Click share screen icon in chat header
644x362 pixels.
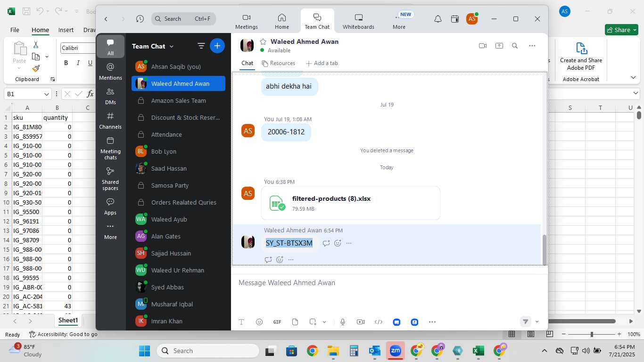(x=499, y=46)
